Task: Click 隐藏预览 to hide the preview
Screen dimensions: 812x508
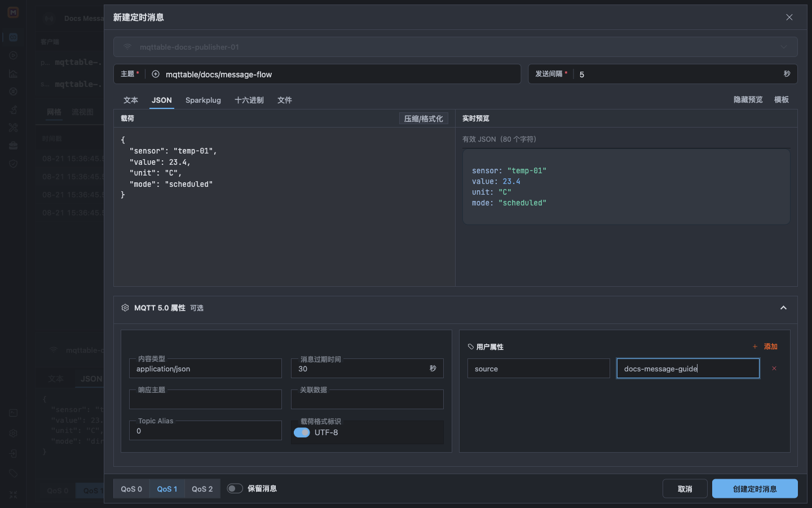Action: tap(748, 99)
